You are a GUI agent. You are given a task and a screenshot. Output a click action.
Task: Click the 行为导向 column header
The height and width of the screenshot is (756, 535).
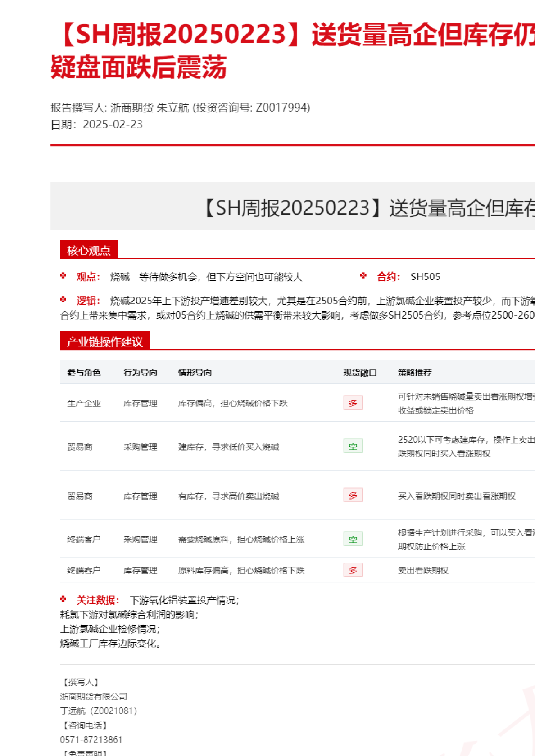pyautogui.click(x=141, y=373)
